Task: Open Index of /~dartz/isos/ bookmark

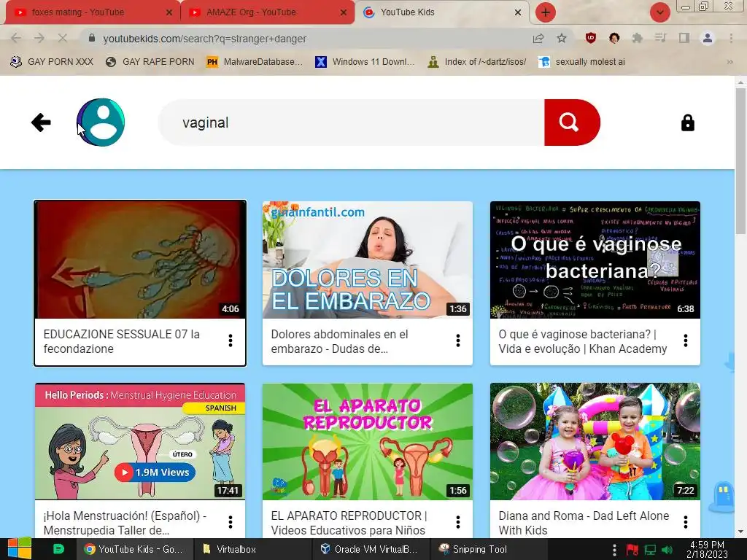Action: [477, 62]
